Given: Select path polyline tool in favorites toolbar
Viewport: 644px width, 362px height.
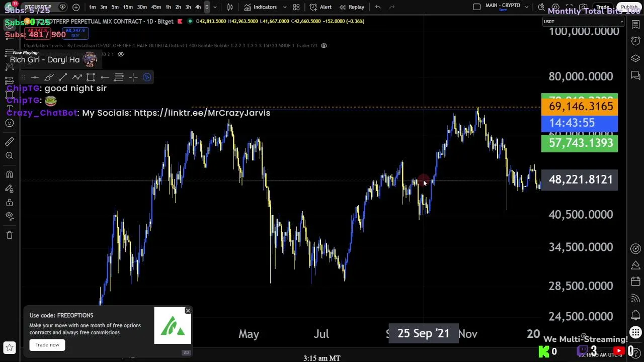Looking at the screenshot, I should pyautogui.click(x=77, y=77).
